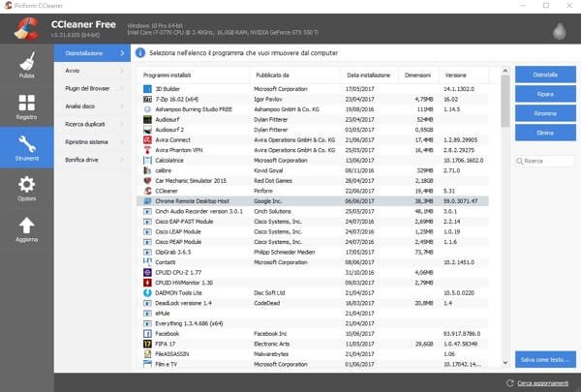Expand the Bonifica drive chevron
The width and height of the screenshot is (581, 392).
[x=122, y=160]
